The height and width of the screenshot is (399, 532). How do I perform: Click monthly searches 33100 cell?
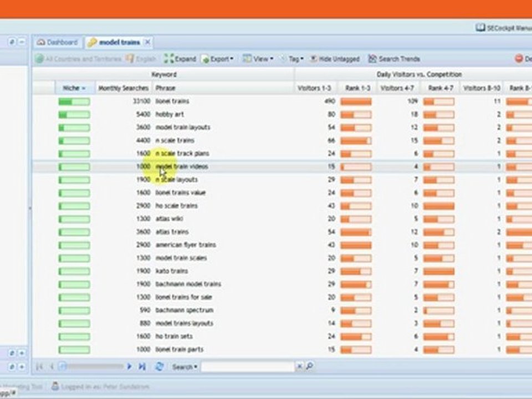[141, 101]
